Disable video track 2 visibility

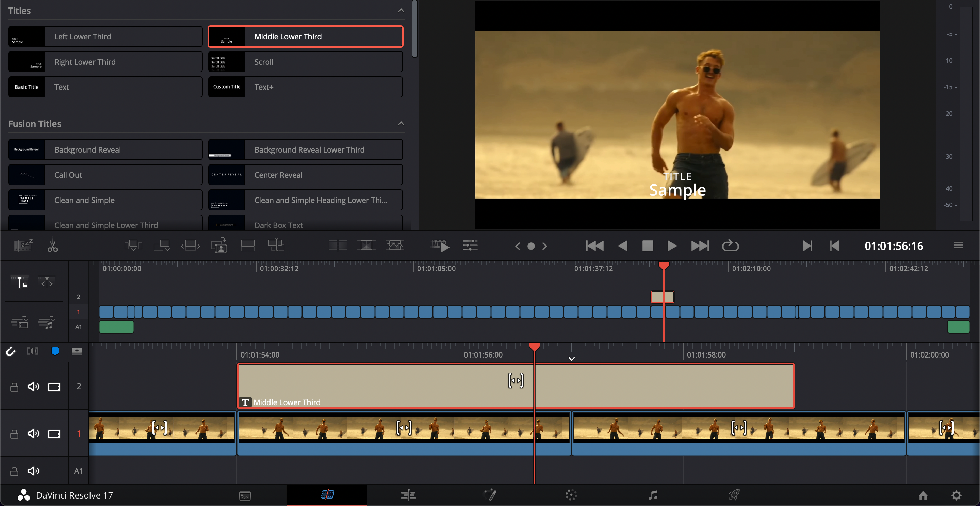[x=54, y=387]
